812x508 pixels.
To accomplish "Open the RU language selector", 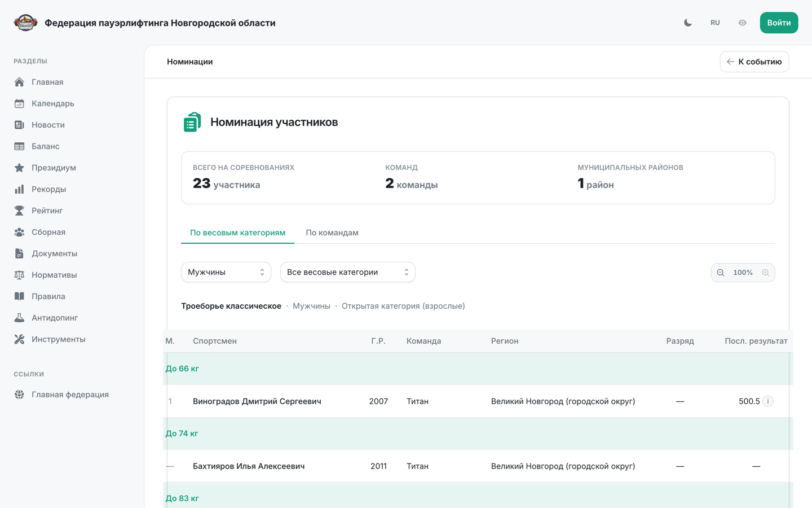I will pos(715,23).
